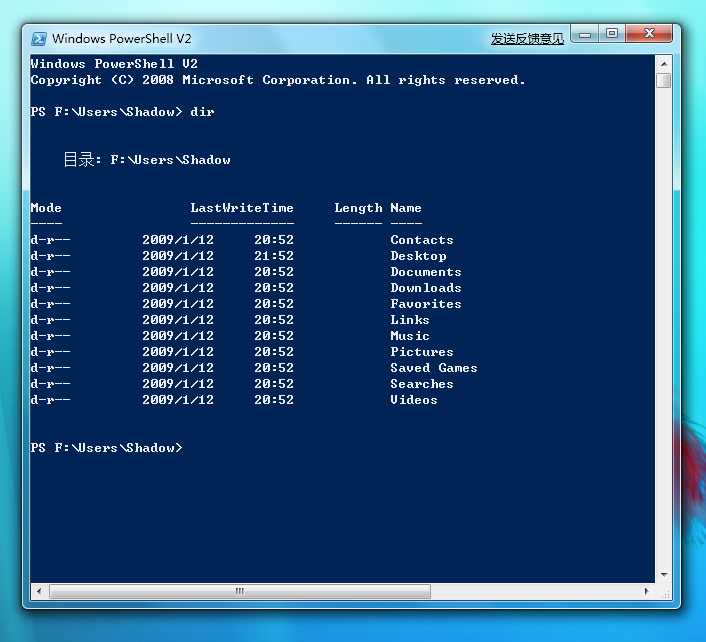
Task: Click the Windows PowerShell V2 title text
Action: 122,39
